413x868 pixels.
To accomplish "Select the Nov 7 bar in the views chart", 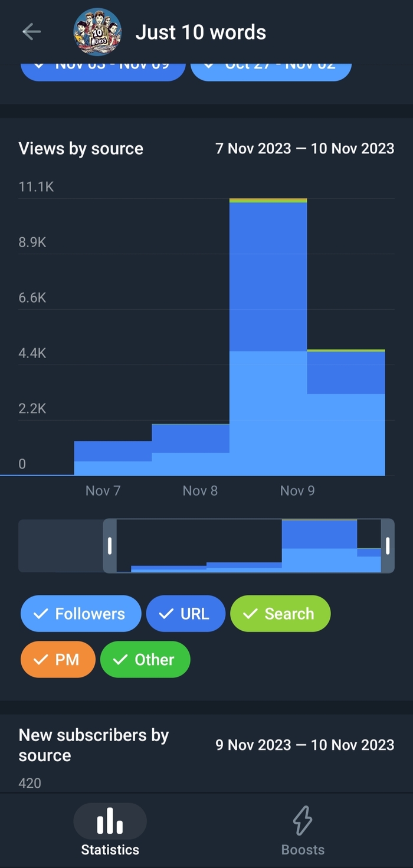I will tap(113, 458).
